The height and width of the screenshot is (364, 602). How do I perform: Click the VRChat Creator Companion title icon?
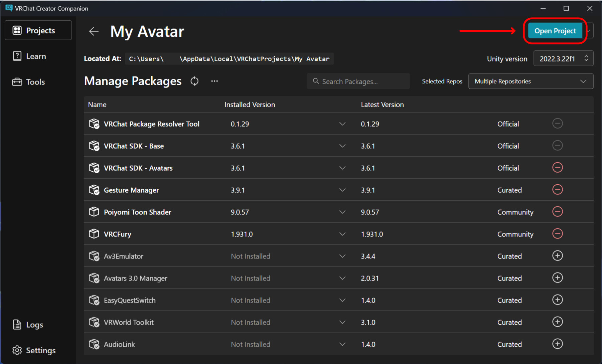tap(9, 8)
